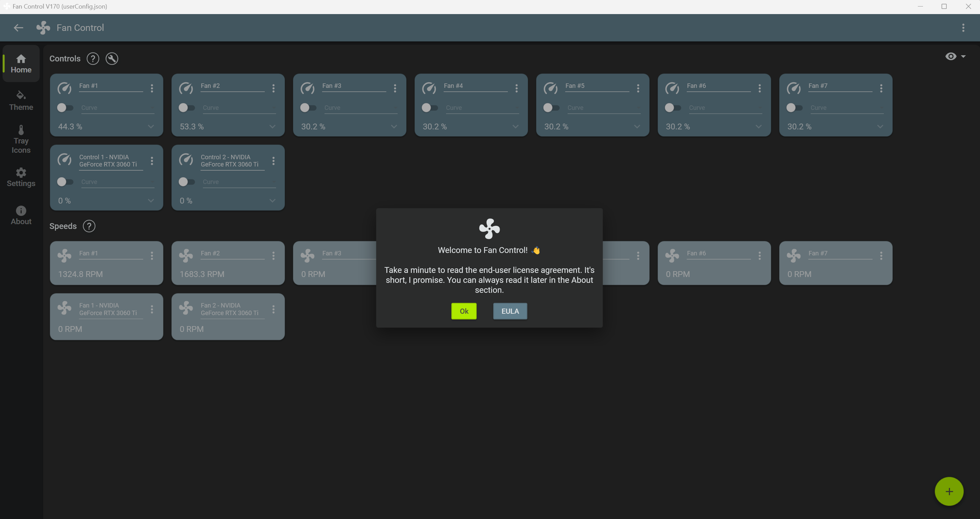Open the Fan #1 control three-dot menu
Image resolution: width=980 pixels, height=519 pixels.
click(x=152, y=88)
